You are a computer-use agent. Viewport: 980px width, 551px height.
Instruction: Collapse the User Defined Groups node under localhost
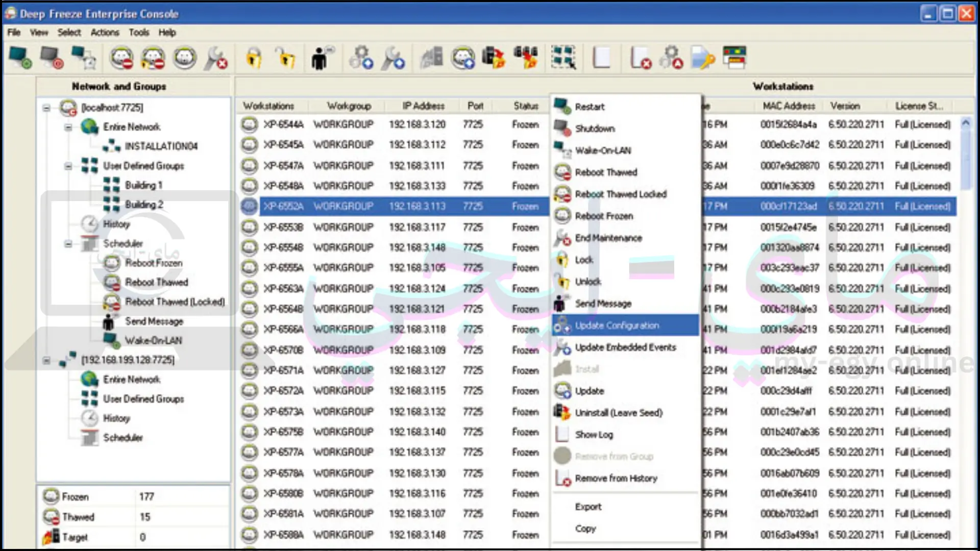tap(68, 166)
